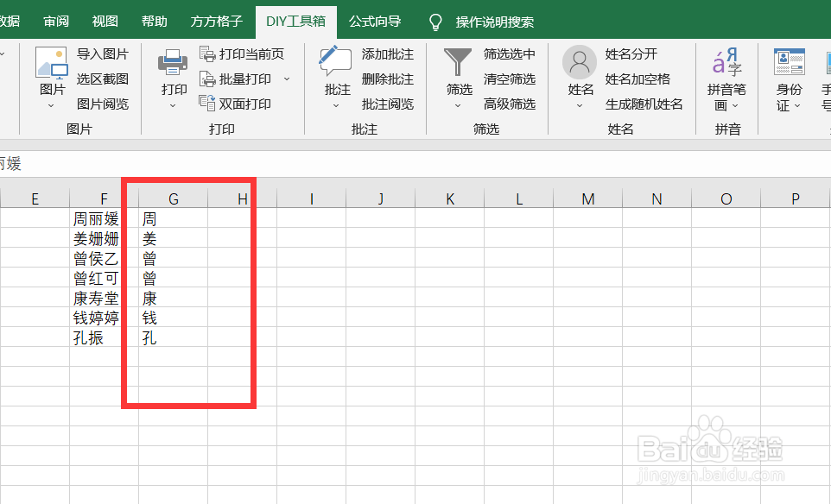Click 筛选选中 button
The width and height of the screenshot is (831, 504).
510,54
